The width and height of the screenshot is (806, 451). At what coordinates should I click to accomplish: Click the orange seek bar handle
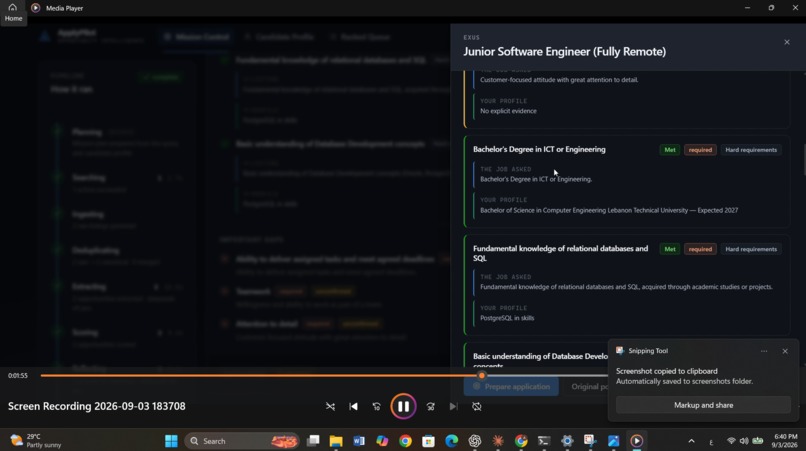[x=481, y=375]
